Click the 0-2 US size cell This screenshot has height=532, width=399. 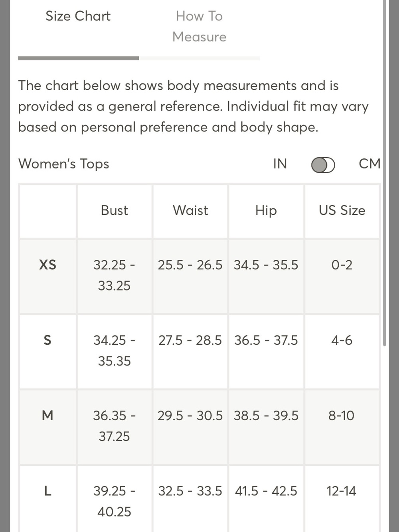(342, 265)
